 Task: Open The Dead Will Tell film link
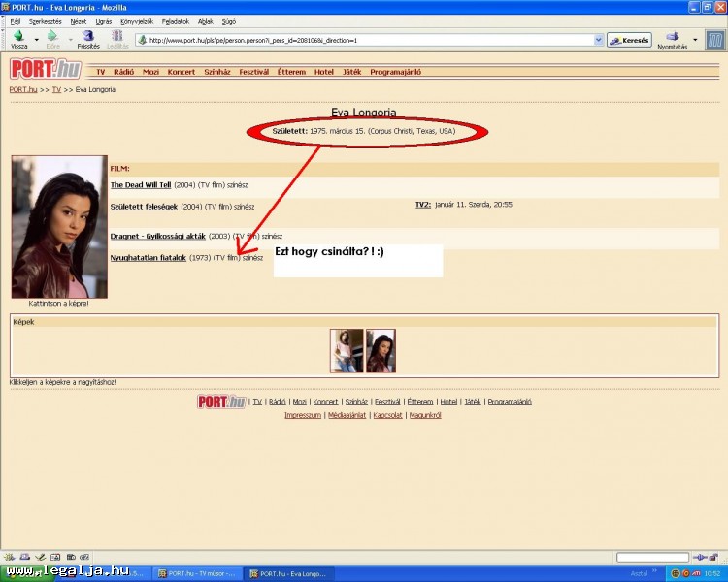click(140, 184)
